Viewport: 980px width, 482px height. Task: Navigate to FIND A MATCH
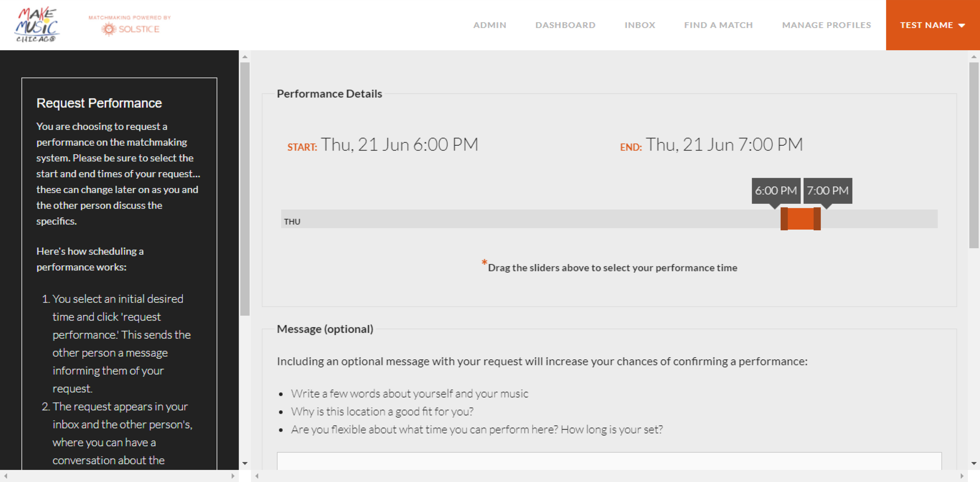pos(718,25)
